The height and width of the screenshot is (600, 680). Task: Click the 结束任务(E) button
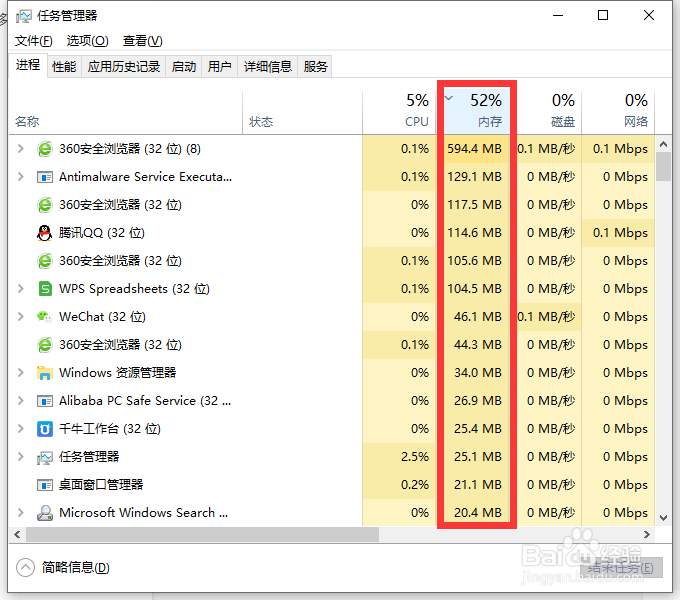[x=621, y=567]
